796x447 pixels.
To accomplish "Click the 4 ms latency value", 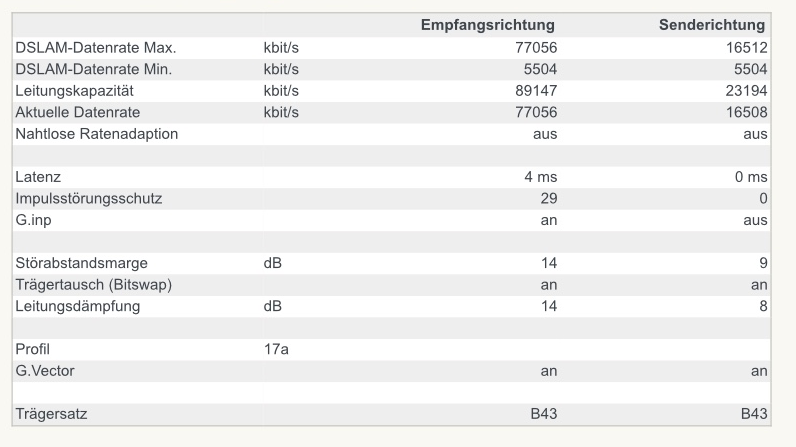I will pos(541,177).
